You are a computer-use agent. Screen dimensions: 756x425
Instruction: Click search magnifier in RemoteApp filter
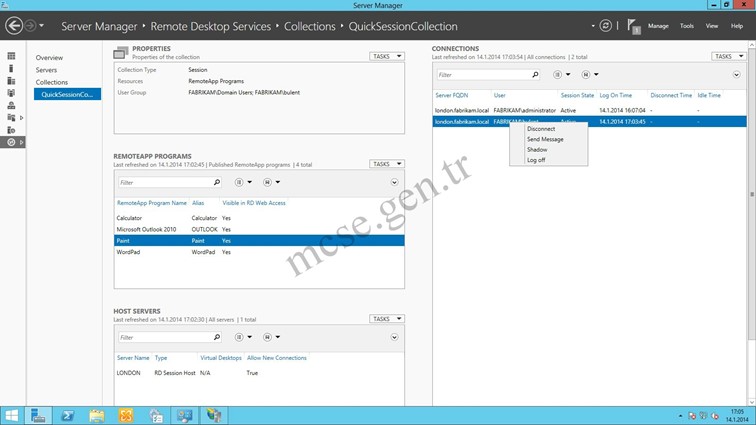(x=217, y=182)
